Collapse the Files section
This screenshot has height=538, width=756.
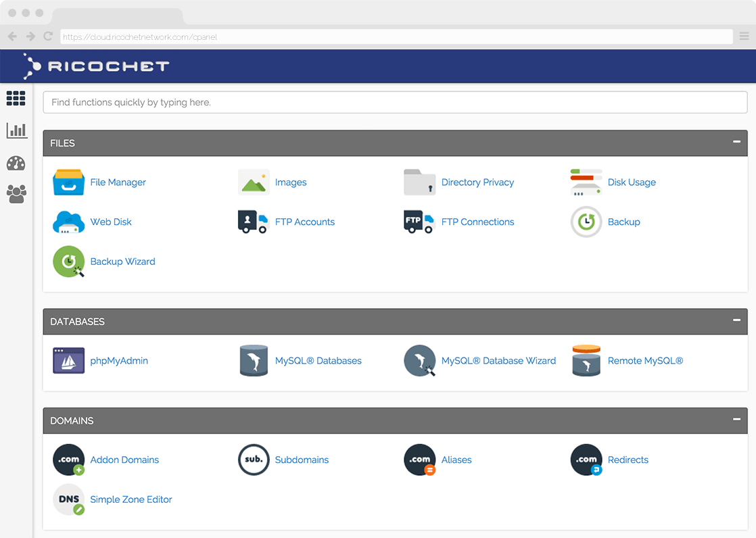(736, 142)
